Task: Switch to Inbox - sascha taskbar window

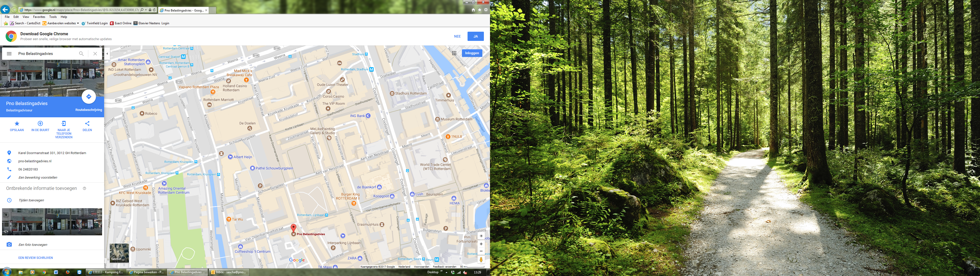Action: (x=229, y=272)
